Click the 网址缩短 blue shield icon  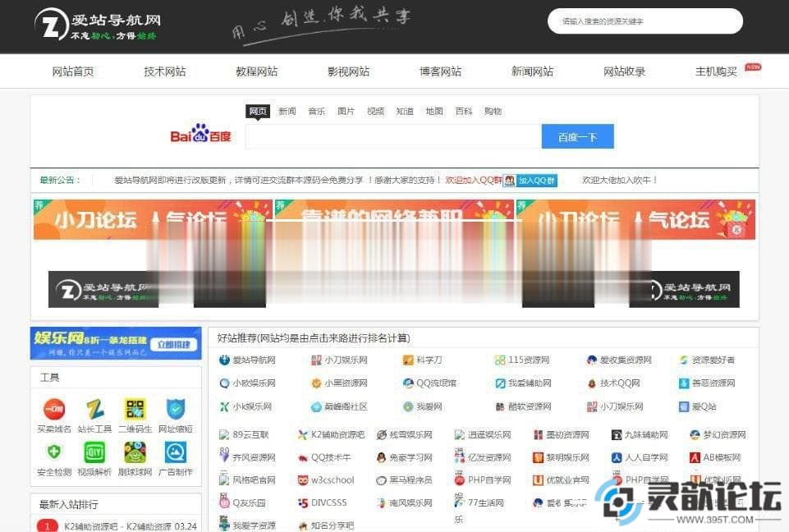coord(176,409)
